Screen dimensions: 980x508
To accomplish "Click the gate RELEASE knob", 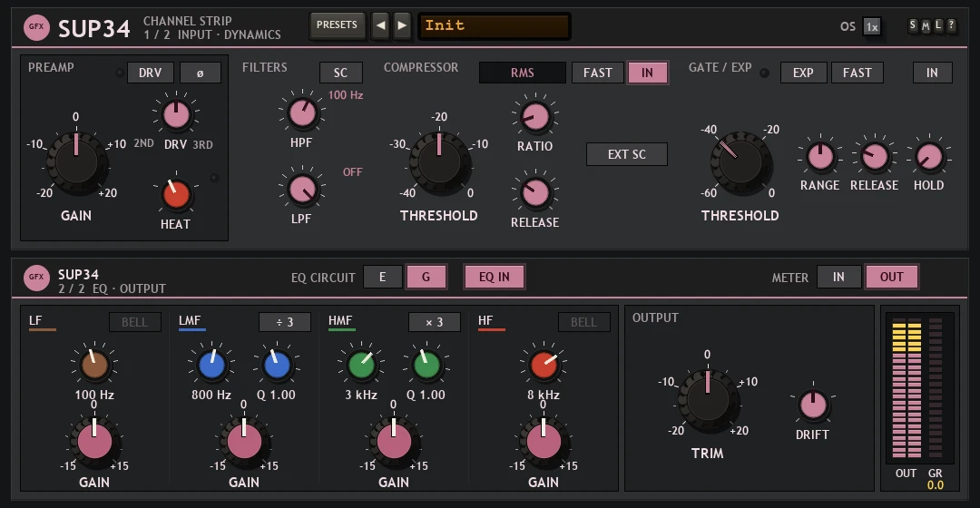I will tap(875, 156).
